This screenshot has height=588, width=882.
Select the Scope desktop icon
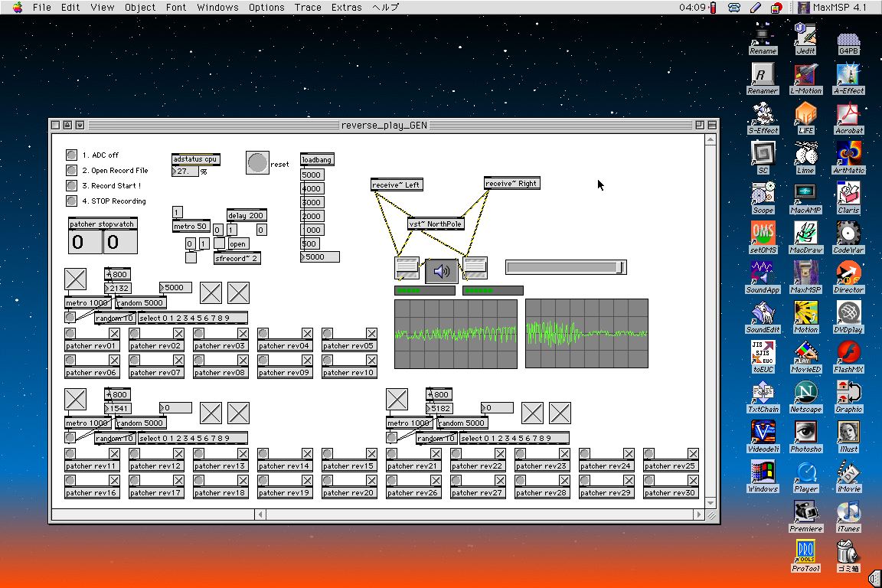click(x=763, y=198)
